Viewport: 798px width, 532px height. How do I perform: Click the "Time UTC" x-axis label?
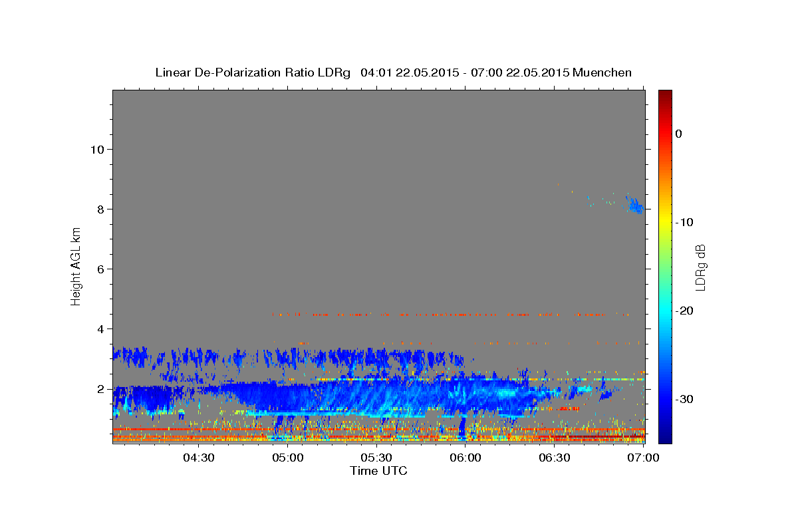[x=378, y=471]
